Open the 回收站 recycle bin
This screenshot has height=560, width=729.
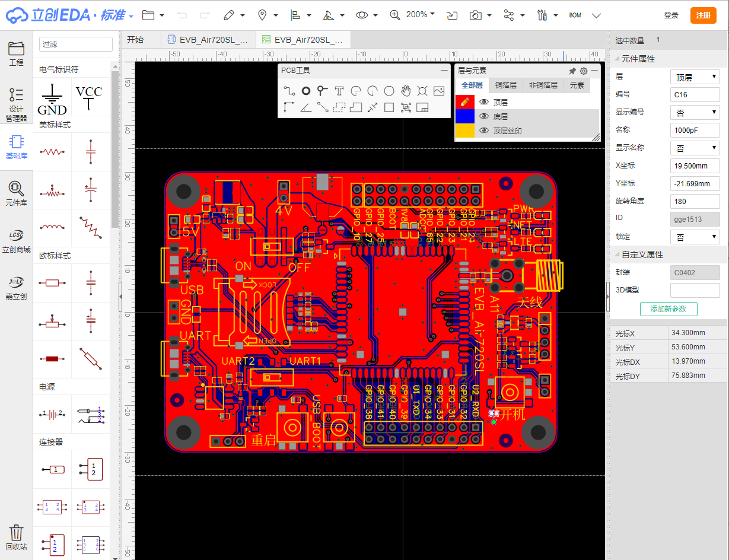click(x=16, y=537)
